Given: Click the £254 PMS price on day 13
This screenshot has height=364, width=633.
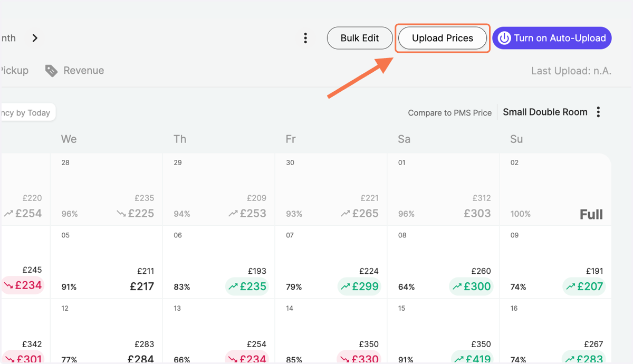Looking at the screenshot, I should click(257, 344).
